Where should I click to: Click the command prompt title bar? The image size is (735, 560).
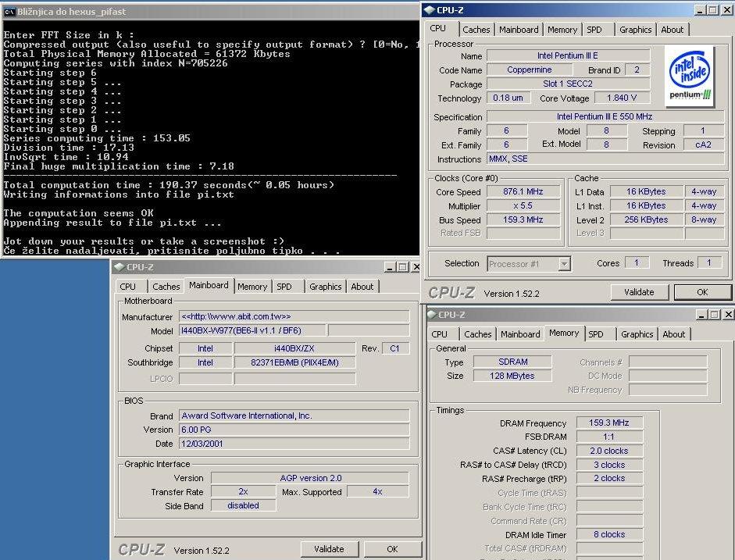pyautogui.click(x=210, y=12)
